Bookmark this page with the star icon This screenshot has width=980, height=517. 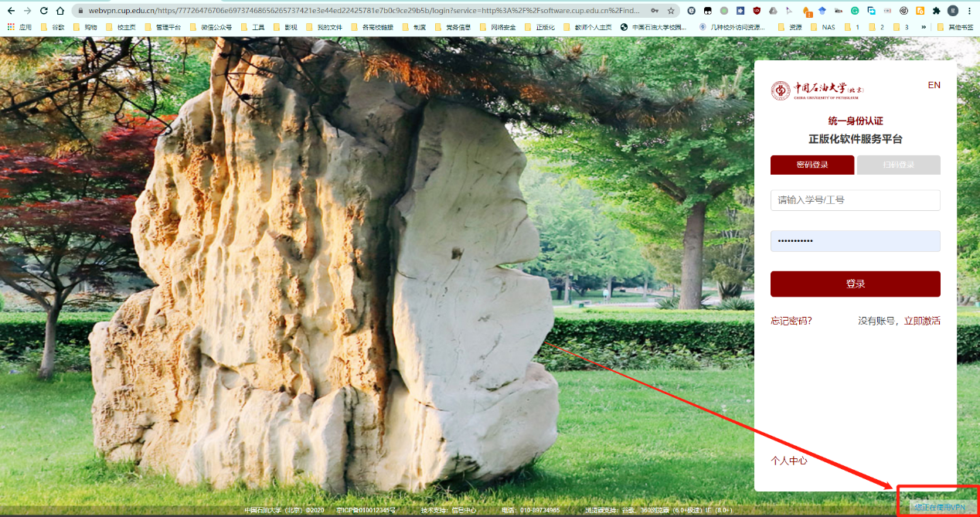(671, 11)
